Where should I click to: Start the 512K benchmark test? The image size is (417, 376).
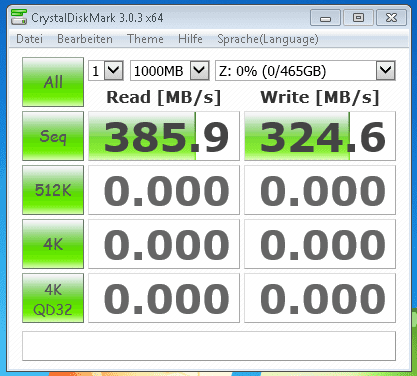pos(53,190)
